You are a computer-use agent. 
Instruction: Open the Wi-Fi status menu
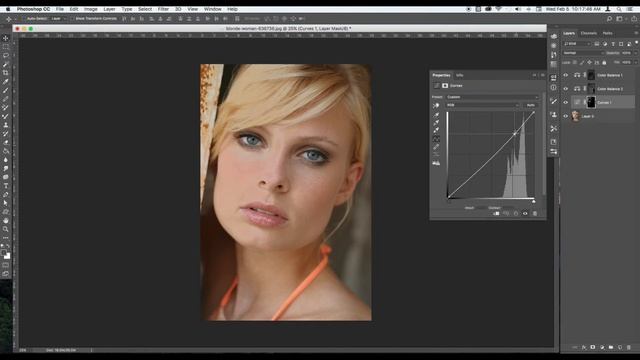(x=498, y=9)
